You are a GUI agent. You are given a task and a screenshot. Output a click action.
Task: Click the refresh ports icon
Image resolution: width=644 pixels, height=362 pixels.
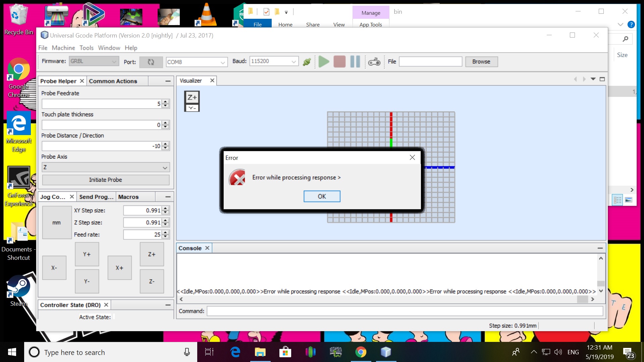point(151,62)
